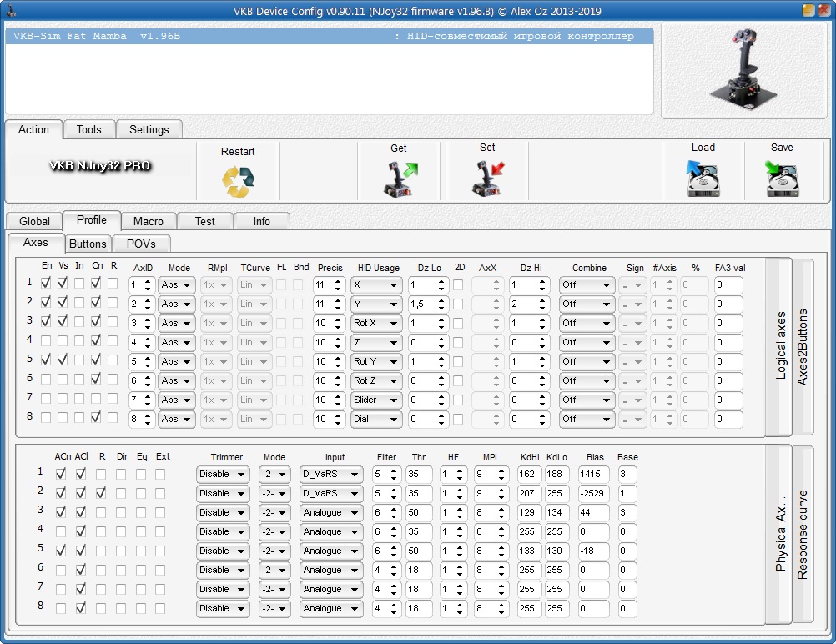836x644 pixels.
Task: Click KdHi field showing 162
Action: 529,474
